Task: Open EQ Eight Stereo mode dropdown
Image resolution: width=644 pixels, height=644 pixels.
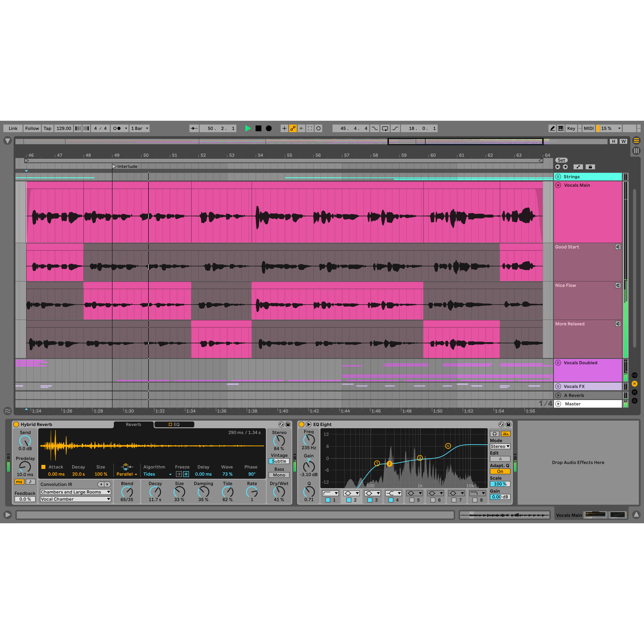Action: pyautogui.click(x=500, y=446)
